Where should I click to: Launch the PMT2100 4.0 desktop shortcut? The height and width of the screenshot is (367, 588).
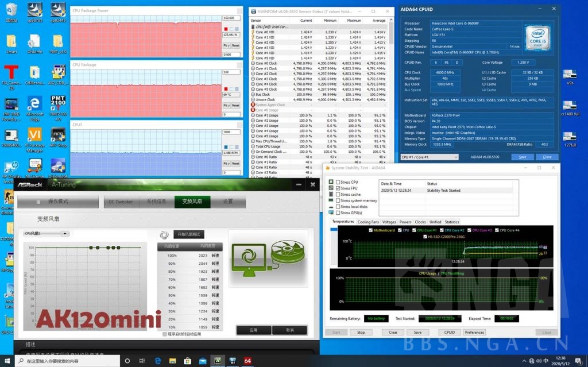pyautogui.click(x=58, y=108)
